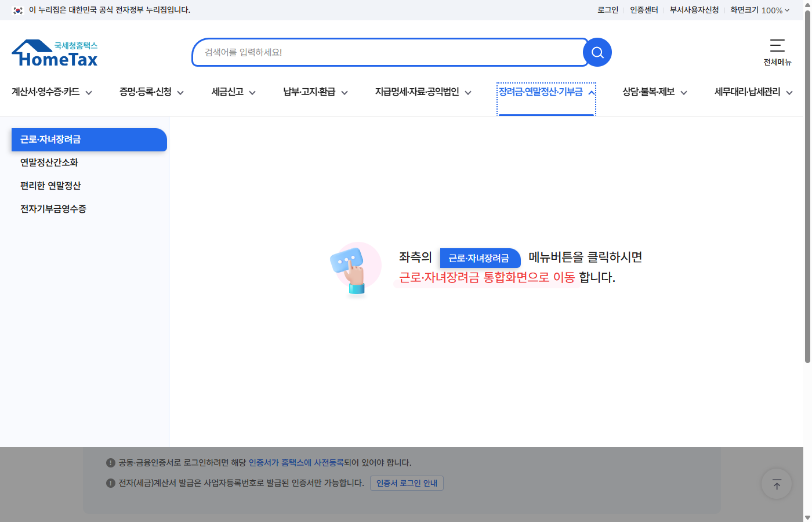Click the blue 근로·자녀장려금 button
Image resolution: width=812 pixels, height=522 pixels.
[x=480, y=258]
